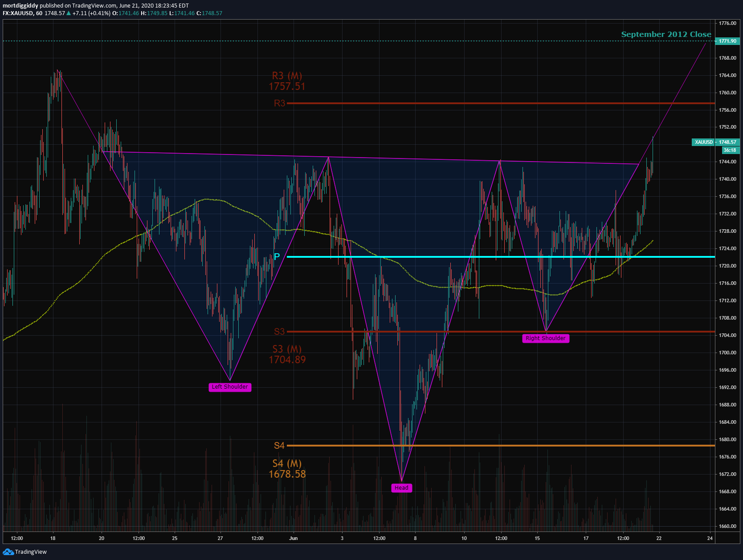Select the Right Shoulder label
743x560 pixels.
tap(546, 338)
